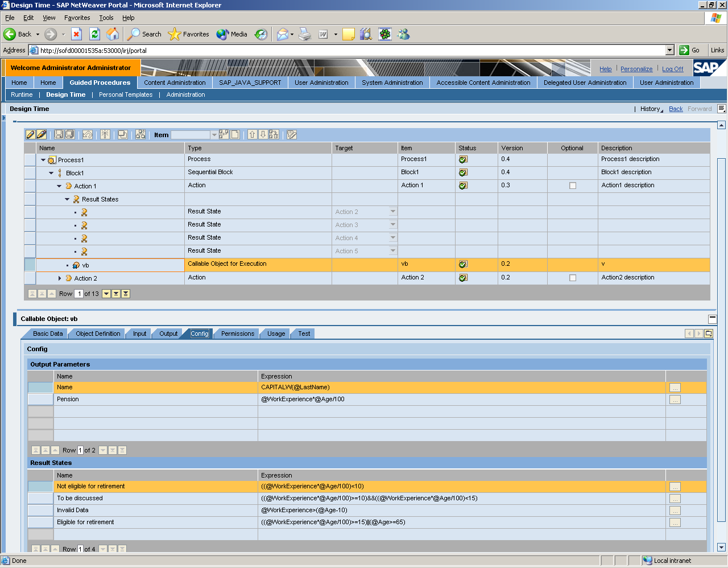This screenshot has height=568, width=728.
Task: Collapse the Result States tree node
Action: [67, 199]
